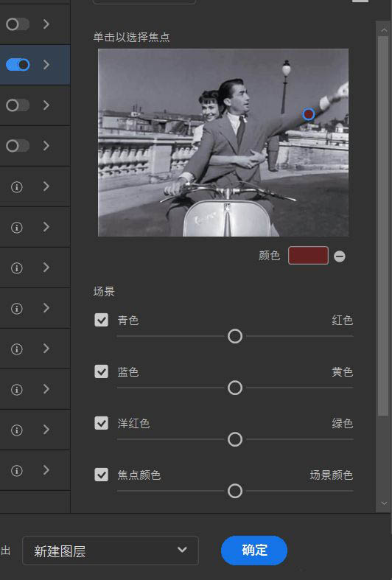Viewport: 392px width, 580px height.
Task: Click the 蓝色 to 黄色 slider handle
Action: (235, 388)
